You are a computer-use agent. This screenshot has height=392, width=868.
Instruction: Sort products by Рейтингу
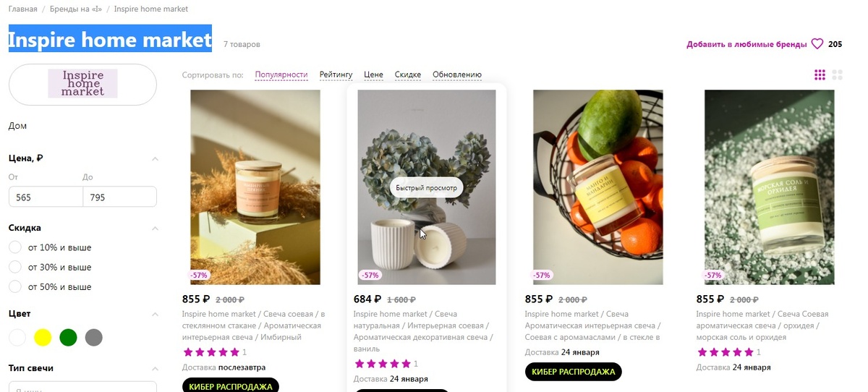click(336, 74)
